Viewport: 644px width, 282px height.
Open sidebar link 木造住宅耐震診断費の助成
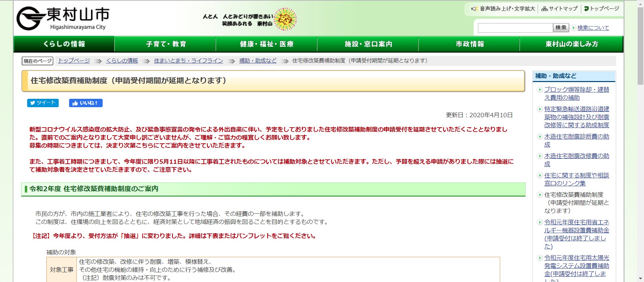tap(576, 140)
